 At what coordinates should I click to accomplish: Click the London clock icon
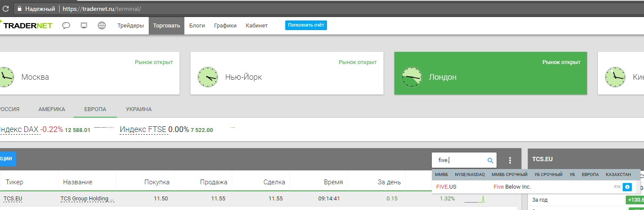(x=411, y=77)
